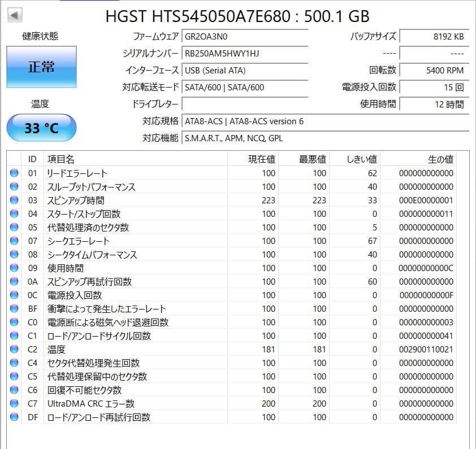Click the power-on count field 15 回
476x449 pixels.
[x=434, y=88]
